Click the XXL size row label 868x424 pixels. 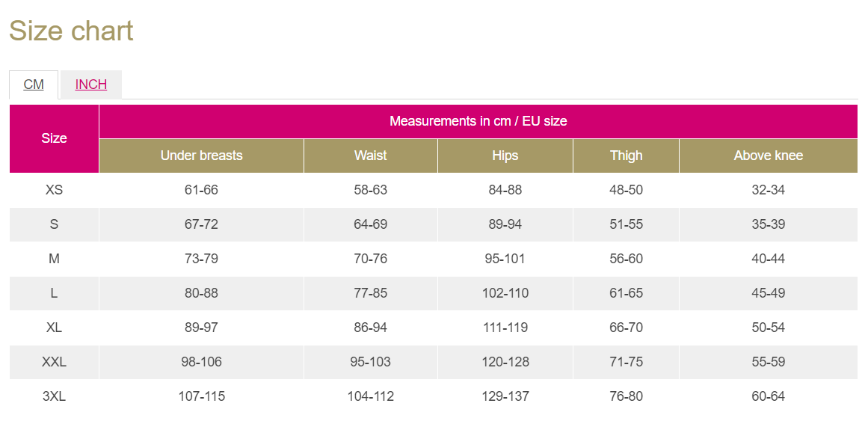(55, 362)
